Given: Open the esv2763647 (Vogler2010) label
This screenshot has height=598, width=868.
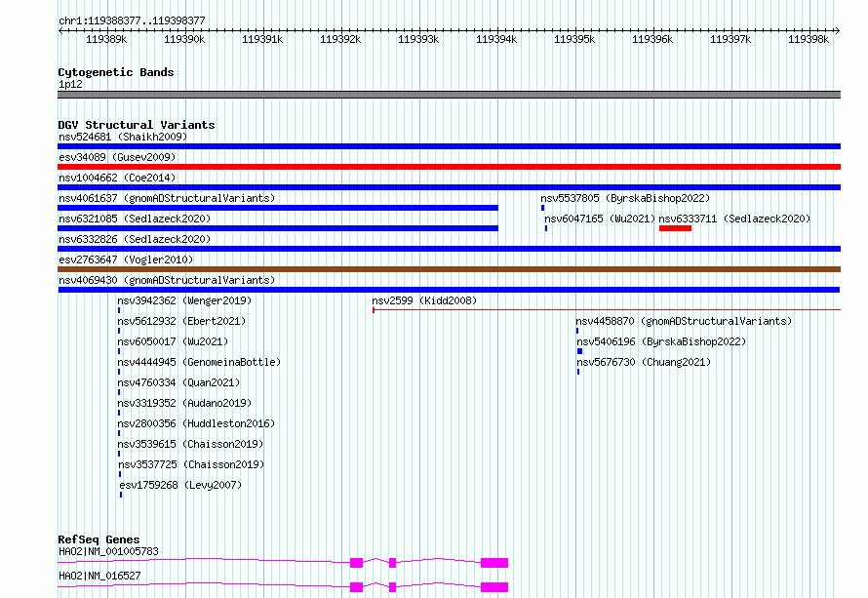Looking at the screenshot, I should point(126,259).
